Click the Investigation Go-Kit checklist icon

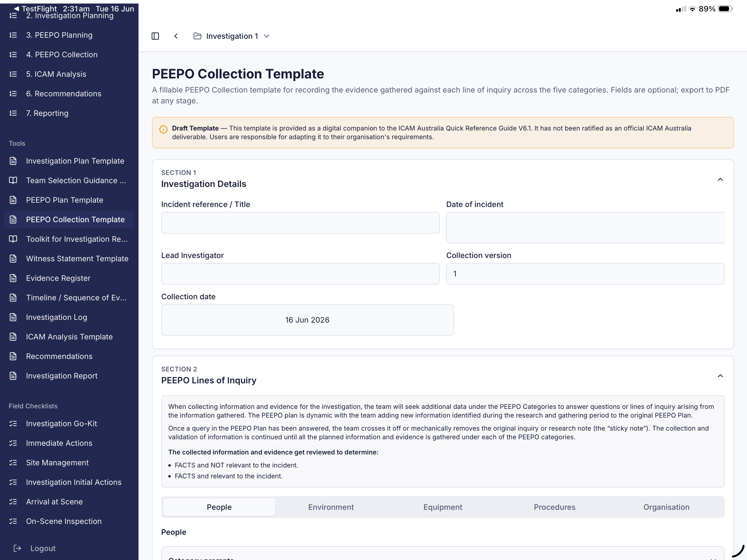coord(13,424)
